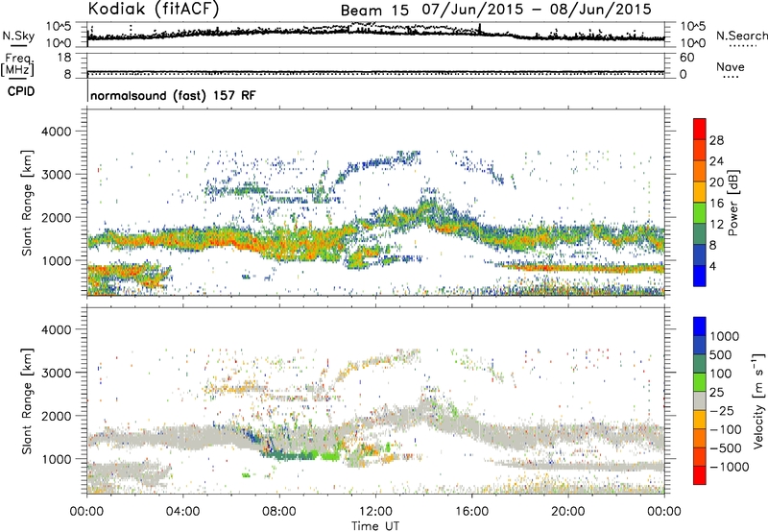Click the '20:00' time axis tick label

tap(567, 512)
